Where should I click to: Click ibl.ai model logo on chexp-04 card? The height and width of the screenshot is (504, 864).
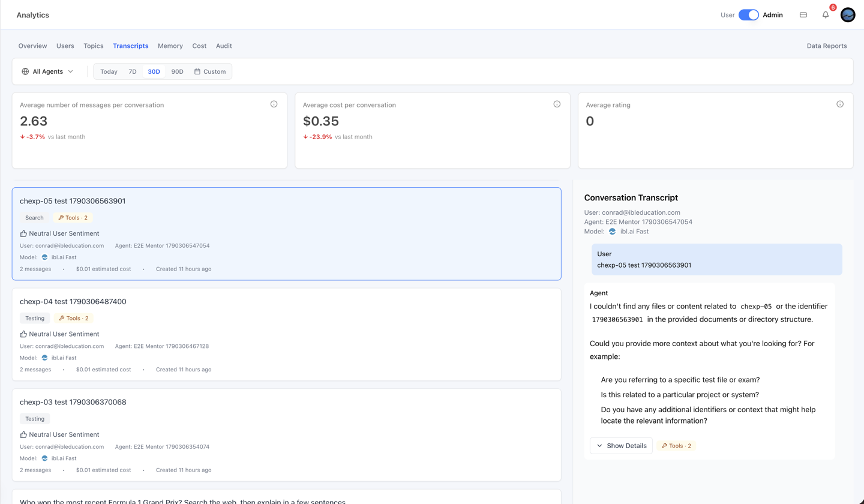point(44,358)
